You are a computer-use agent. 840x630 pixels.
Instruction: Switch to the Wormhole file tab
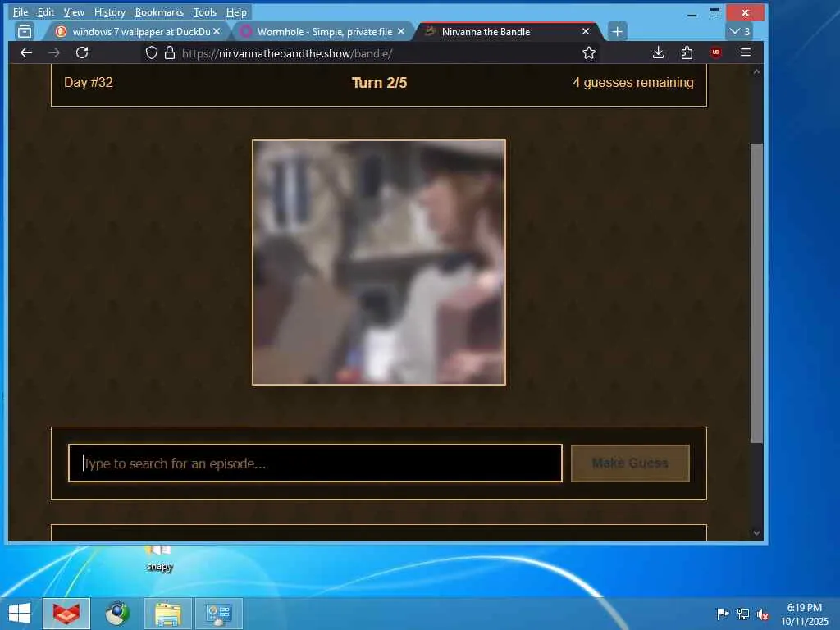pyautogui.click(x=322, y=32)
